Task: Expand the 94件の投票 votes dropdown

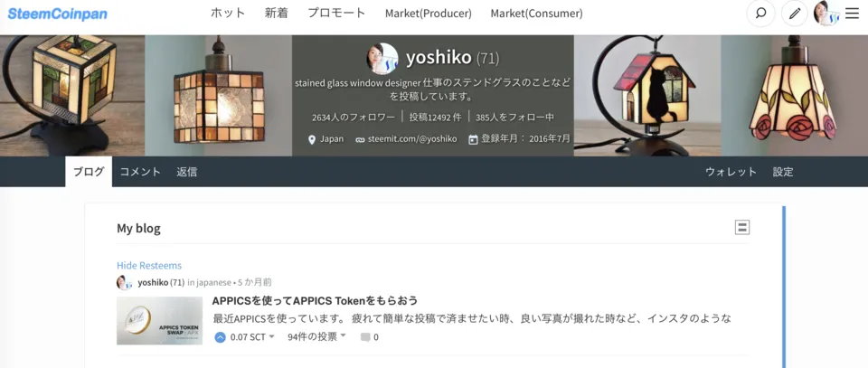Action: tap(316, 336)
